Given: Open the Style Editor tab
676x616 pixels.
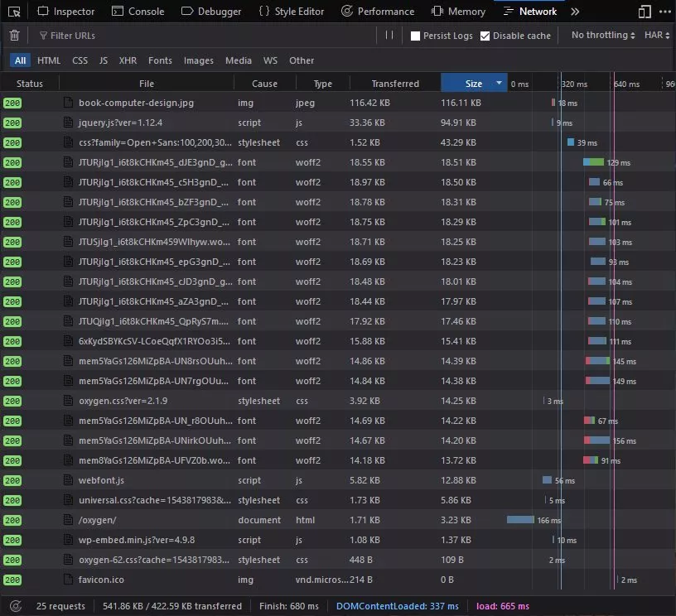Looking at the screenshot, I should pyautogui.click(x=291, y=12).
